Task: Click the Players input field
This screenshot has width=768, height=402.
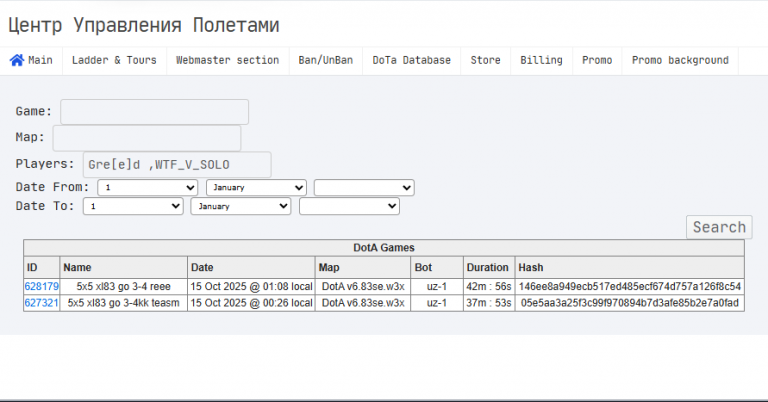Action: click(x=177, y=165)
